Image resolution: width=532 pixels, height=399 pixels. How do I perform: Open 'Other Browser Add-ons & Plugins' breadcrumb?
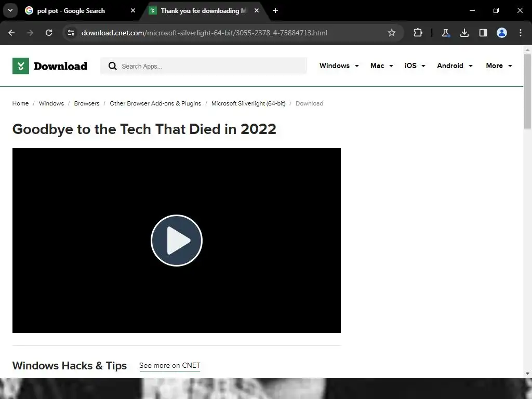[155, 103]
